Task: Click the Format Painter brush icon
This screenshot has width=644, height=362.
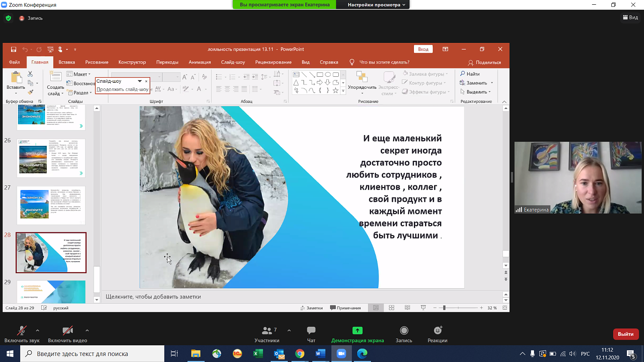Action: point(30,92)
